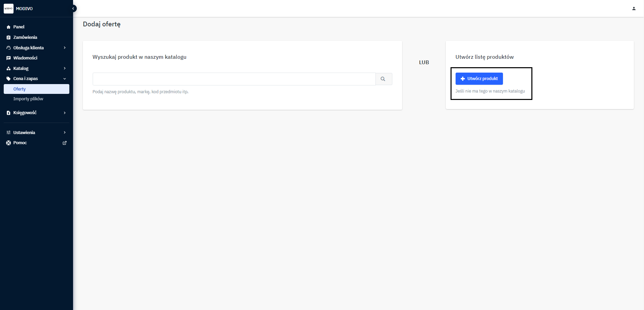
Task: Click the Utwórz produkt button
Action: pos(479,79)
